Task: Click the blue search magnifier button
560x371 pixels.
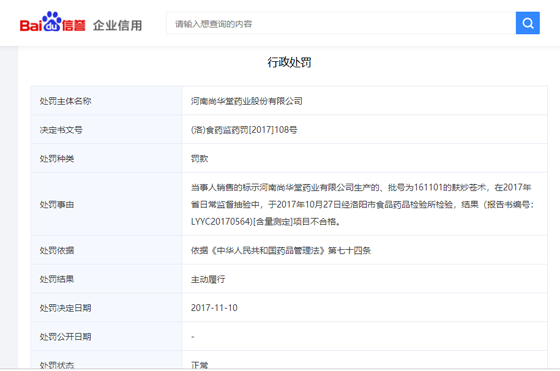Action: tap(528, 23)
